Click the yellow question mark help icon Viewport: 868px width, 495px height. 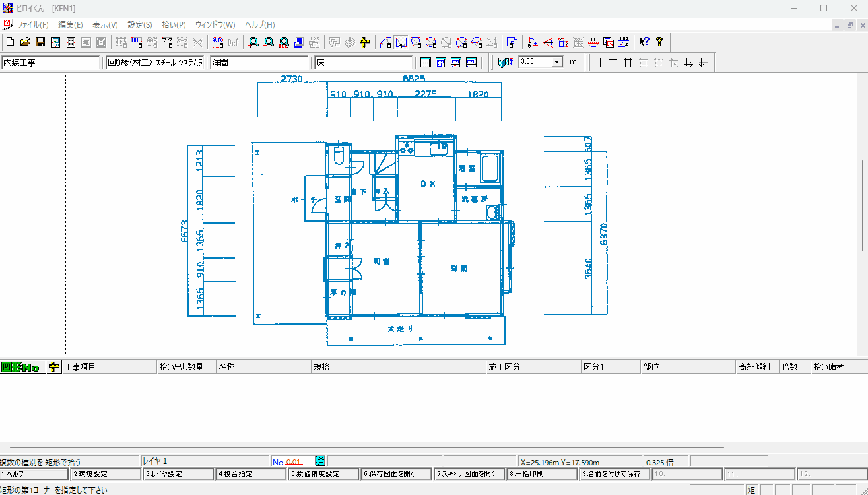[x=659, y=42]
